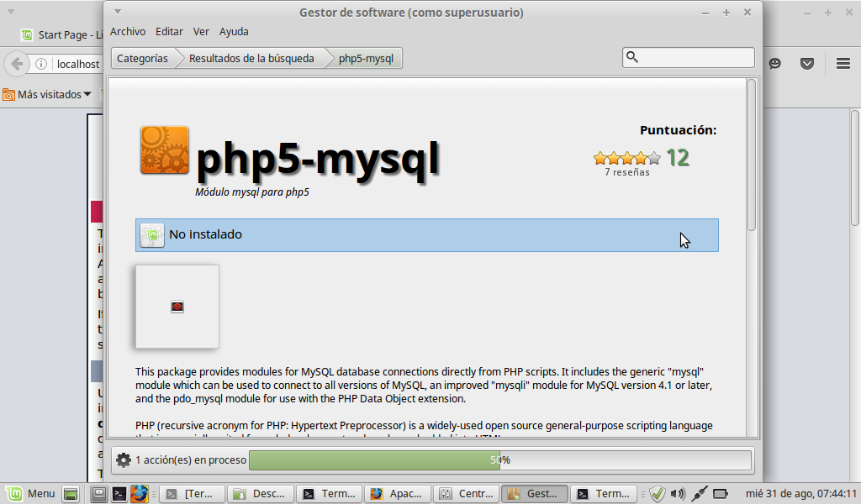Return to Resultados de la búsqueda
Screen dimensions: 861x504
pyautogui.click(x=251, y=58)
